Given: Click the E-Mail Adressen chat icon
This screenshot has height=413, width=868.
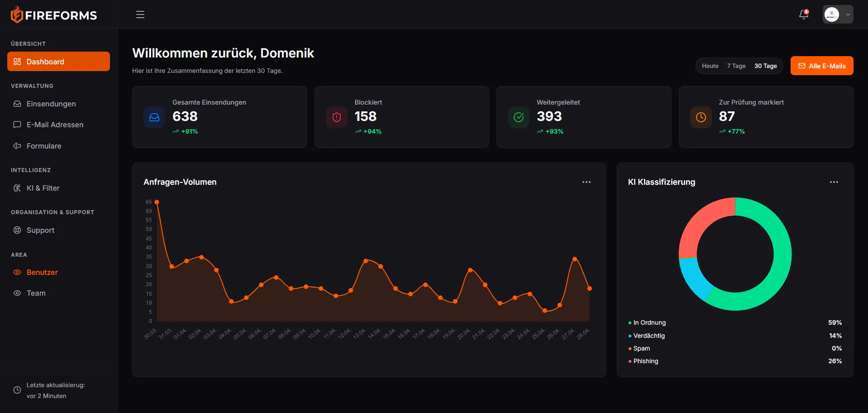Looking at the screenshot, I should (x=17, y=125).
